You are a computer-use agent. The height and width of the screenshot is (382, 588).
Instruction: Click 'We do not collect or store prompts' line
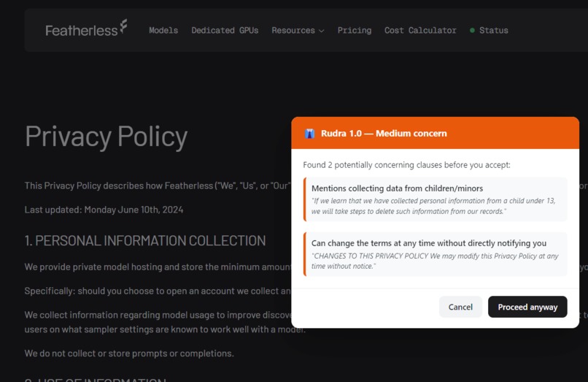(x=129, y=354)
